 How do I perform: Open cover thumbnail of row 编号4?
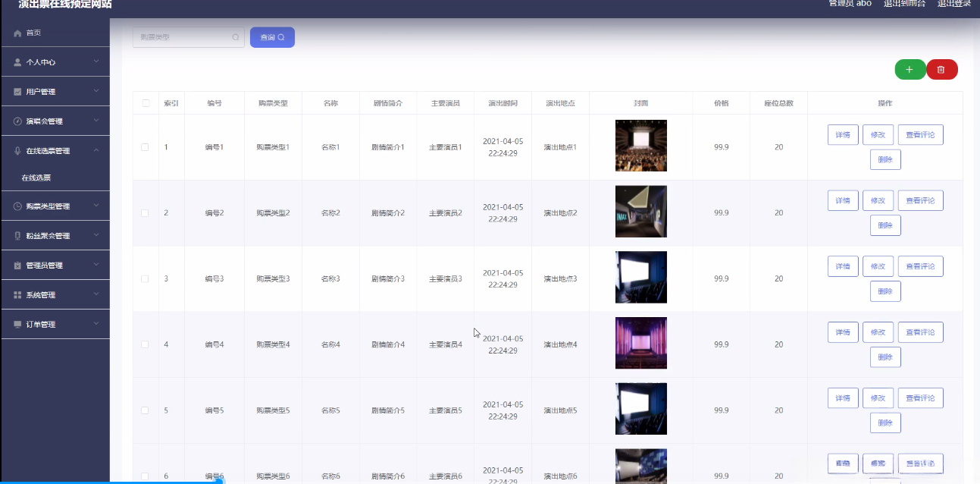(641, 343)
